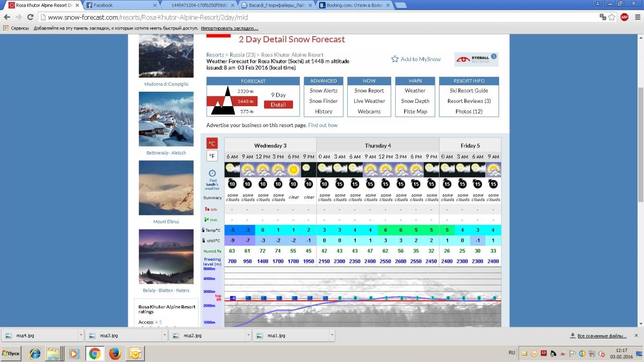Viewport: 644px width, 362px height.
Task: Switch to the Bacardi tab
Action: click(276, 5)
